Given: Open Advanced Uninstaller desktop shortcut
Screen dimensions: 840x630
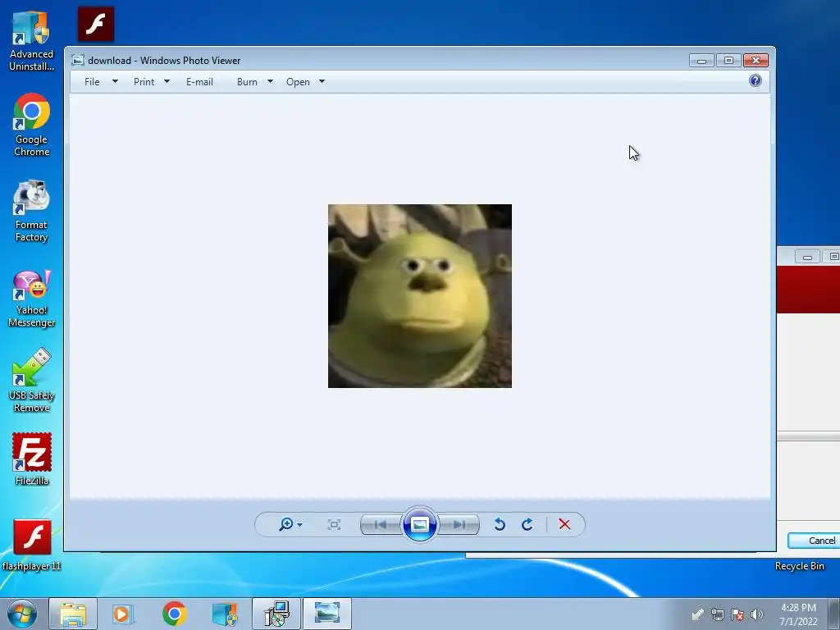Looking at the screenshot, I should coord(31,42).
